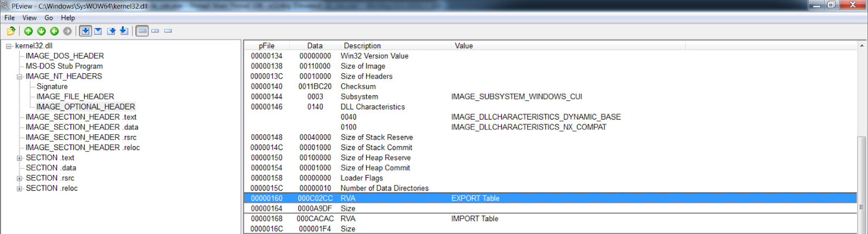Click IMAGE_DLLCHARACTERISTICS_NX_COMPAT value
The height and width of the screenshot is (234, 868).
(529, 127)
